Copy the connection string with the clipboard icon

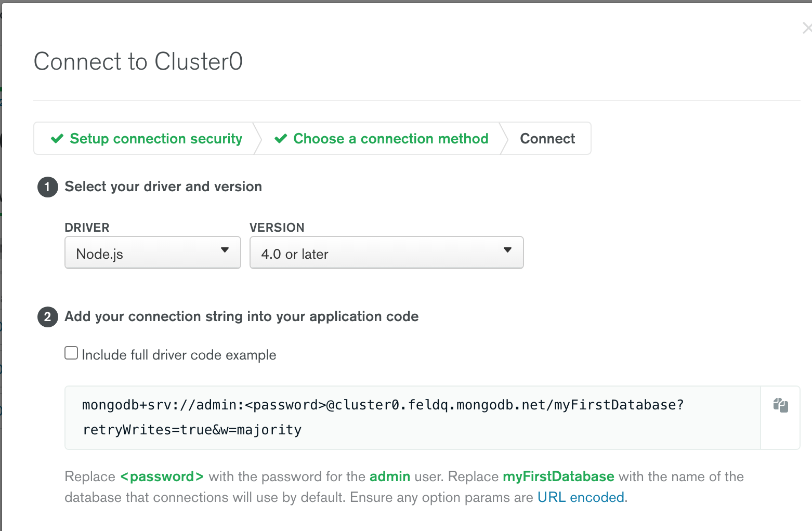(780, 405)
